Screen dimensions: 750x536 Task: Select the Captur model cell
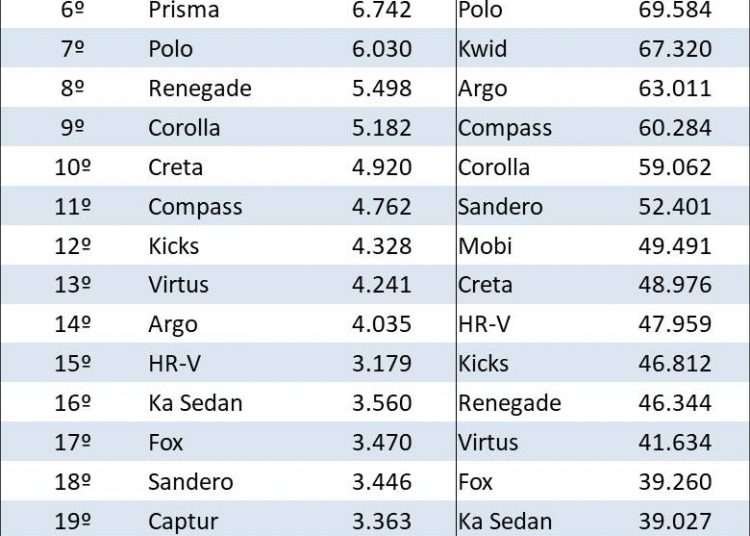183,521
